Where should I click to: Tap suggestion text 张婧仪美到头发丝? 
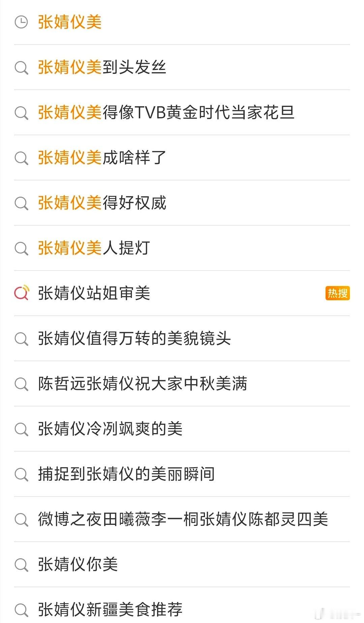[102, 67]
